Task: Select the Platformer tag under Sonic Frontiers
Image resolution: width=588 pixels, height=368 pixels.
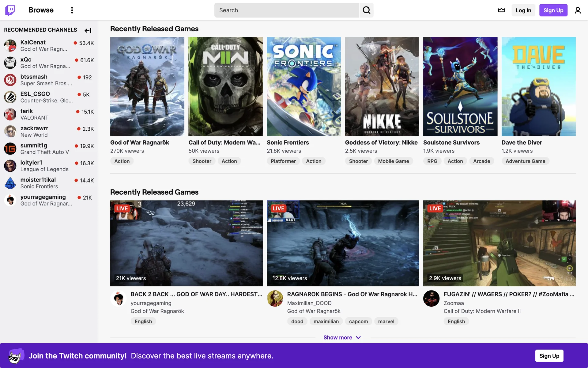Action: [x=283, y=161]
